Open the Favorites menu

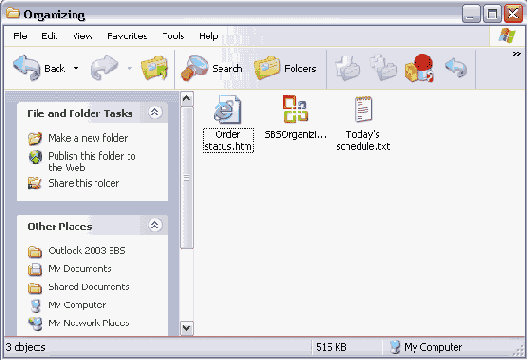(127, 36)
